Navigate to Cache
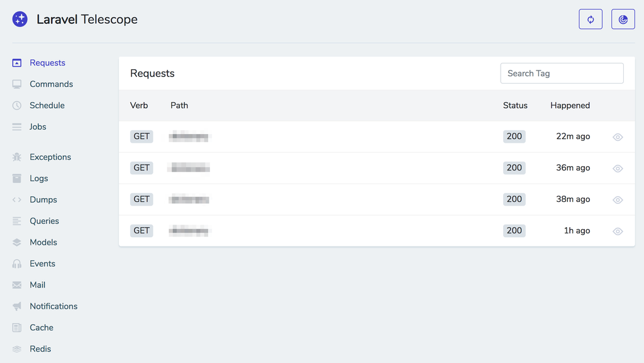 pyautogui.click(x=42, y=328)
